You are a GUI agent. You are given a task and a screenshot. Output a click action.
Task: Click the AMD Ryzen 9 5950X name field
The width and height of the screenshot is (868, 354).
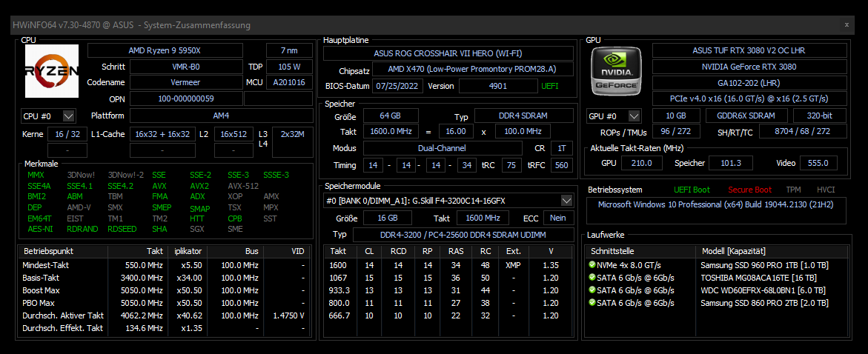tap(165, 50)
